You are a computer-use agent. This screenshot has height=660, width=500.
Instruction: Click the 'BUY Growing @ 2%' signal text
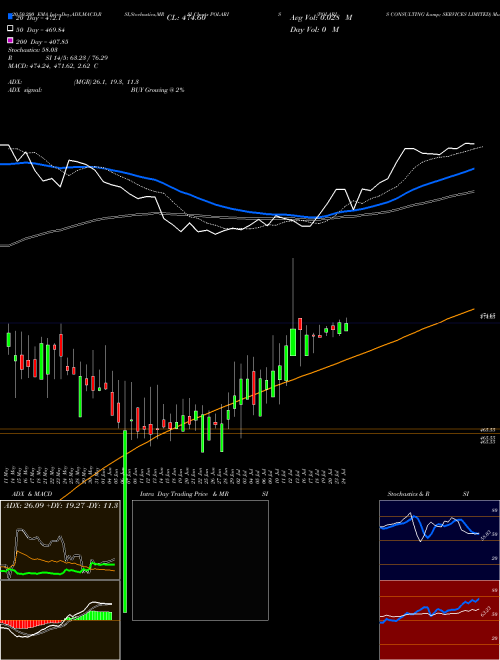157,90
